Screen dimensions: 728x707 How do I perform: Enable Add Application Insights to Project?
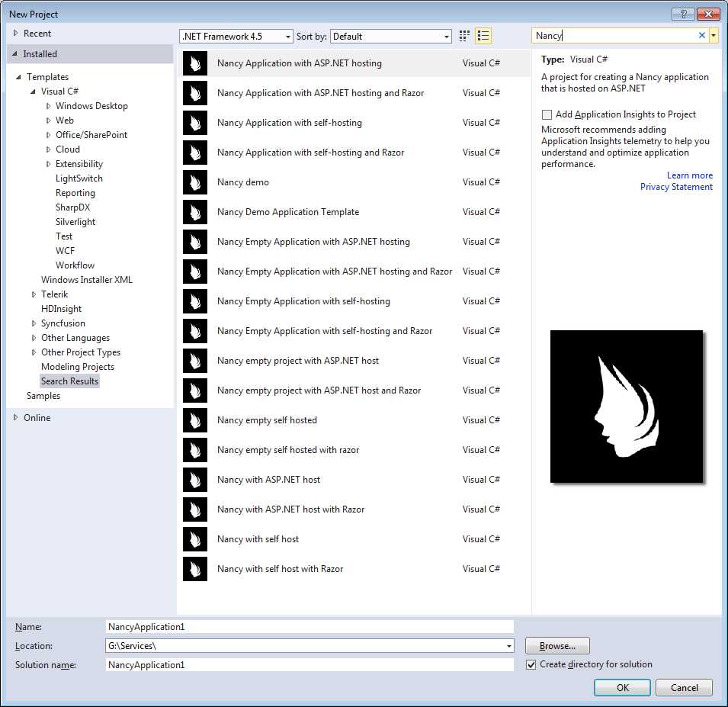coord(547,114)
